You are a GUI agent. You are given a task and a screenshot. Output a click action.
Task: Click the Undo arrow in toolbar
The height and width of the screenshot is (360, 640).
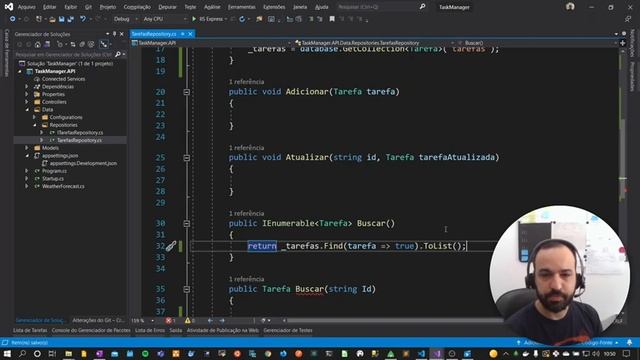click(x=83, y=19)
